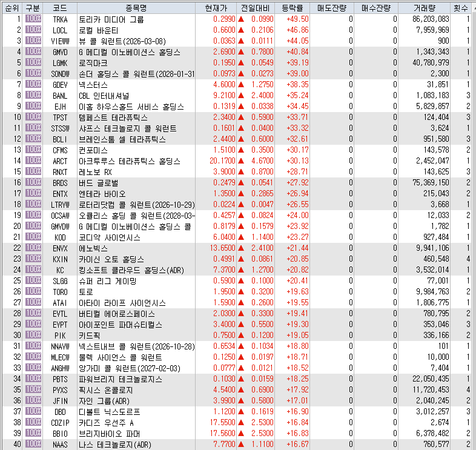Click the up-arrow icon in LGMK row
Viewport: 476px width, 450px height.
click(x=241, y=63)
